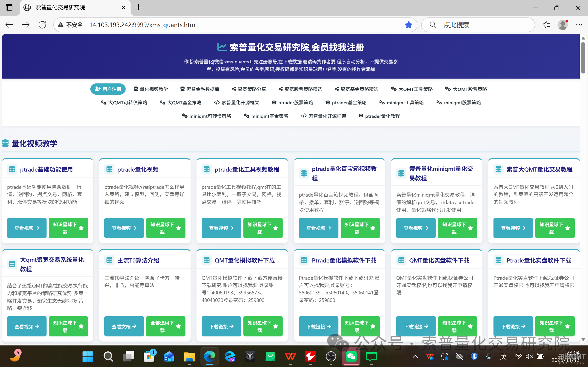This screenshot has height=367, width=588.
Task: Open WeChat from the taskbar
Action: 351,357
